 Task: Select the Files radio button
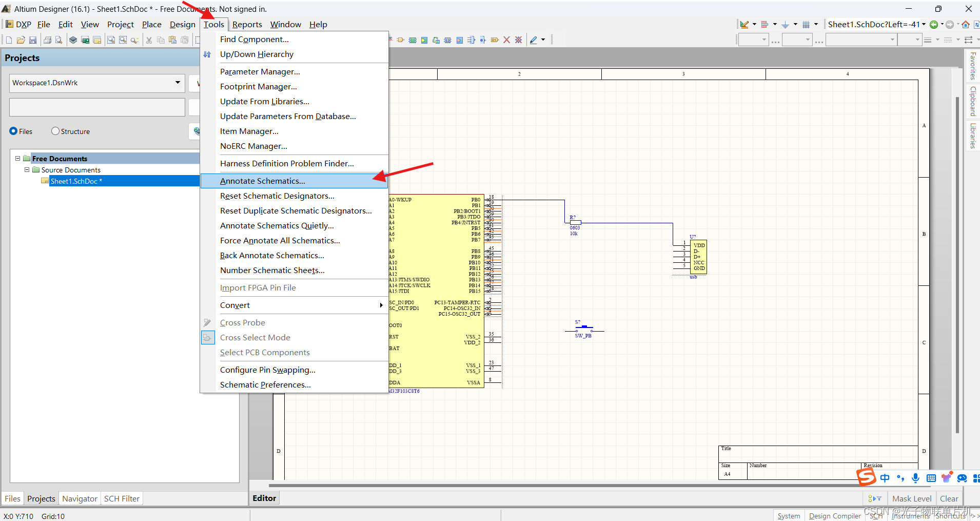(13, 131)
